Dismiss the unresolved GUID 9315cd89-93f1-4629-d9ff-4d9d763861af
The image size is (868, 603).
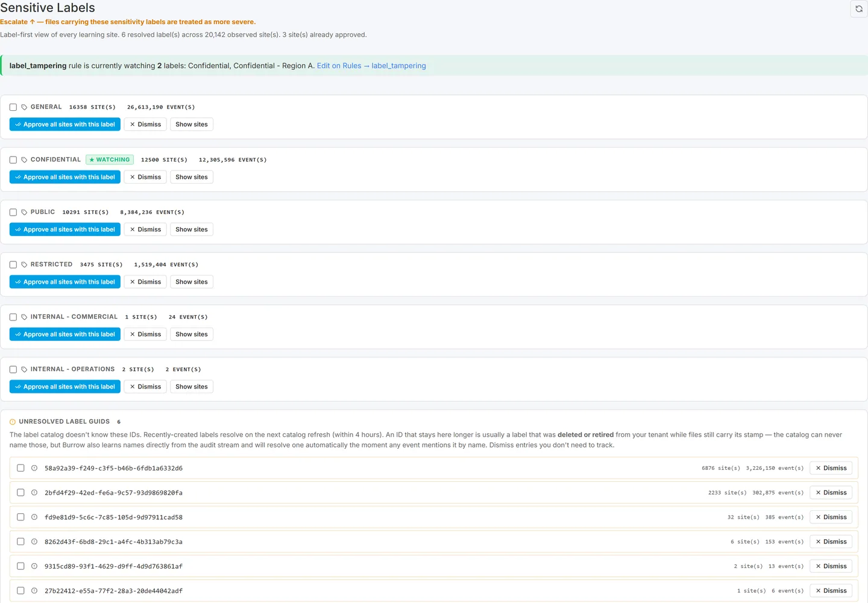coord(831,566)
